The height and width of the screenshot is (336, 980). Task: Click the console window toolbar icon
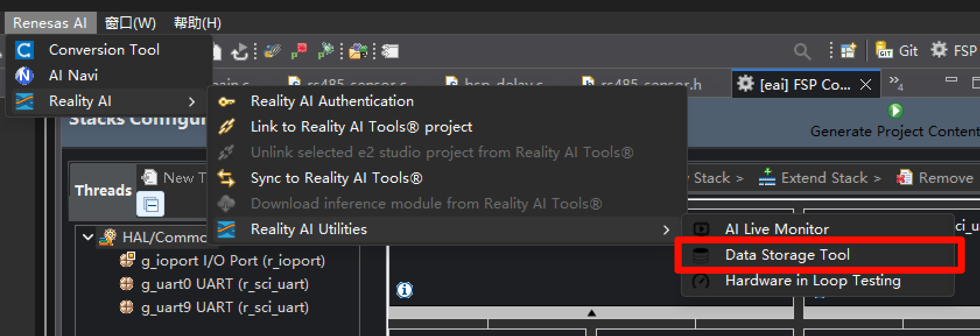tap(390, 51)
